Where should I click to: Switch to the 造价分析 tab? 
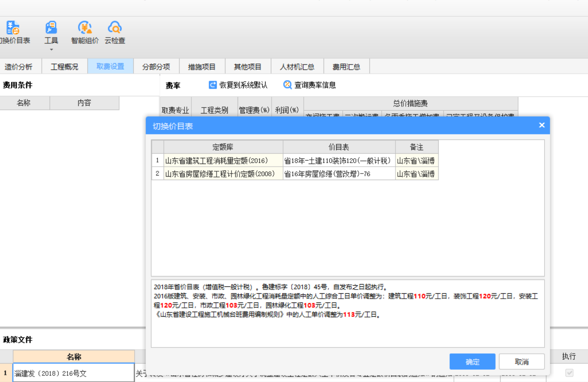18,67
